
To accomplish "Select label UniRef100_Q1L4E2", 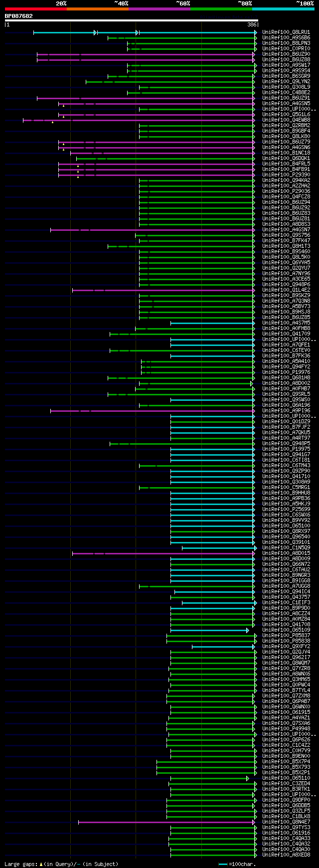I will [x=286, y=290].
